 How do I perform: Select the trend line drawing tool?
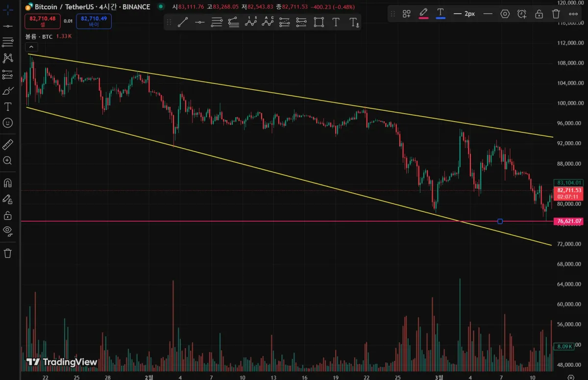(182, 22)
